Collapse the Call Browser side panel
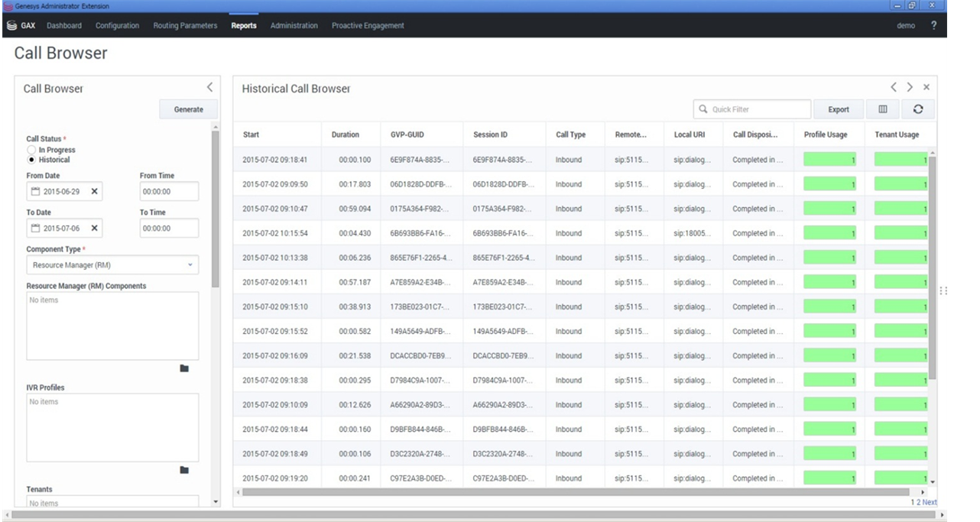This screenshot has width=980, height=522. click(209, 88)
